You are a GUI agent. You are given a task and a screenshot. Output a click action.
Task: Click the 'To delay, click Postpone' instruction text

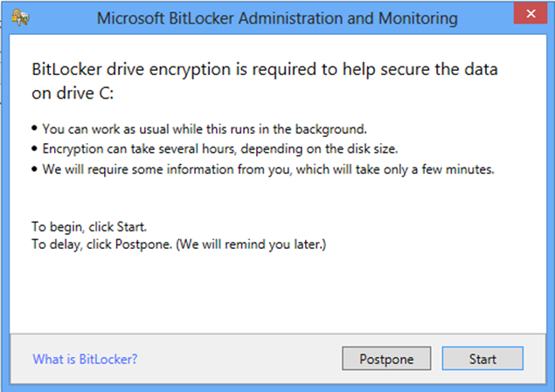click(x=179, y=244)
